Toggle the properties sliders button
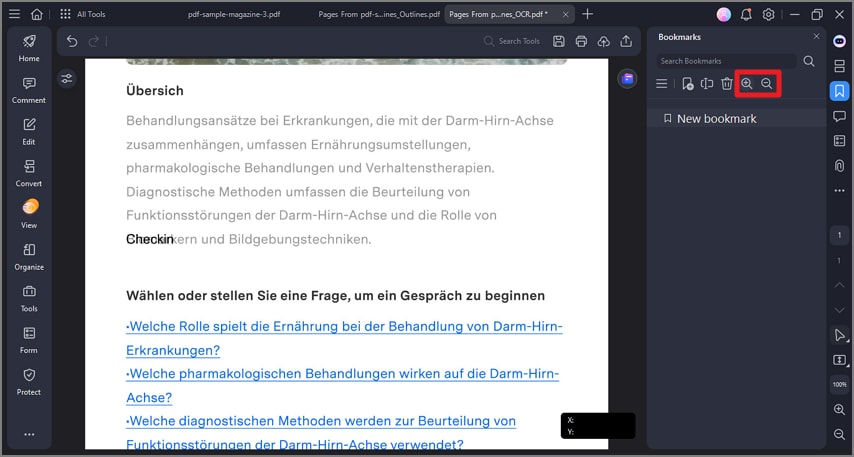The image size is (854, 457). [x=66, y=79]
